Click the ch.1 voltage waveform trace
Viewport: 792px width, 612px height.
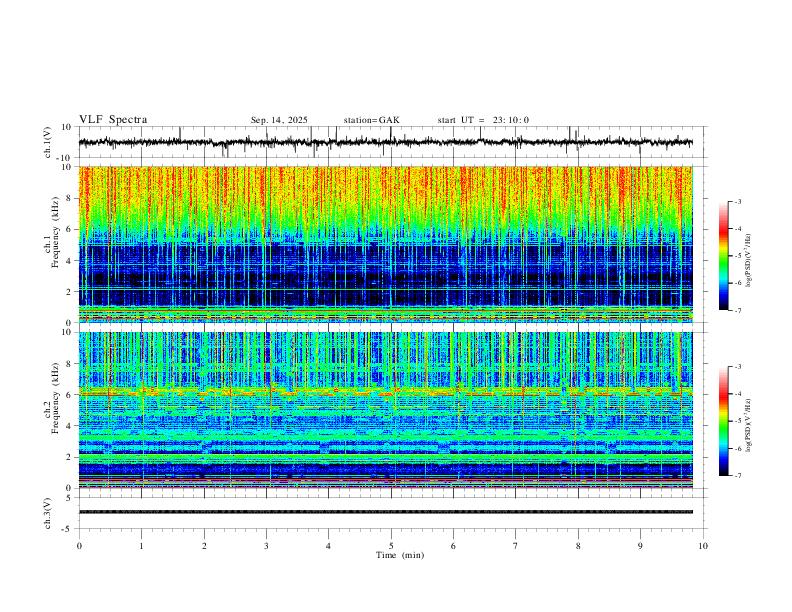click(x=386, y=142)
